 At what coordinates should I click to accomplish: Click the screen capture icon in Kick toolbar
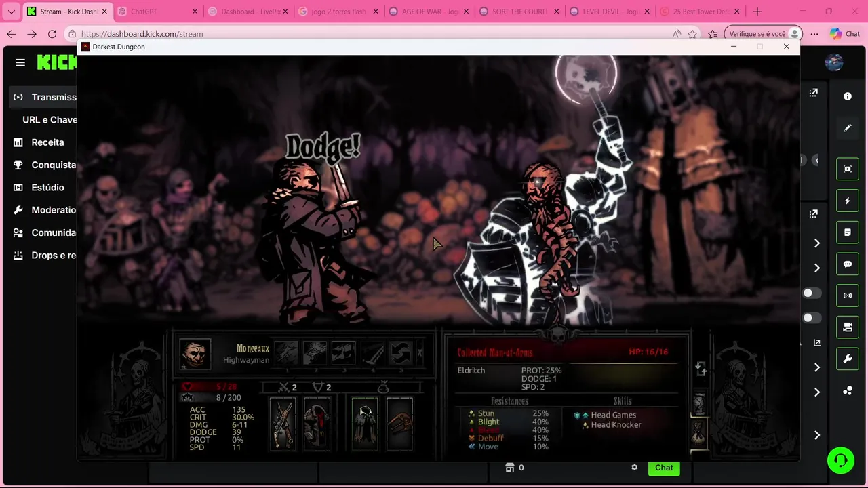click(x=848, y=169)
